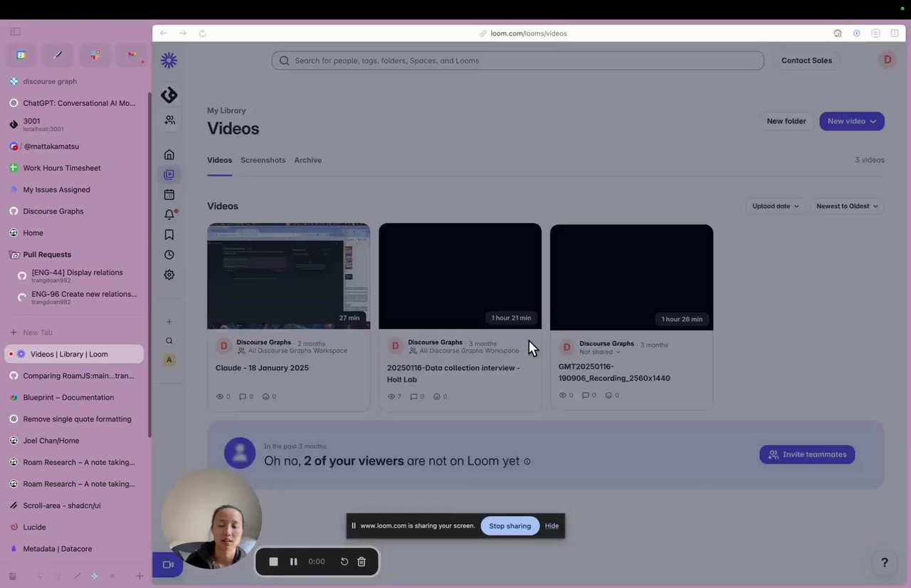Open the D profile avatar in header

[x=888, y=60]
